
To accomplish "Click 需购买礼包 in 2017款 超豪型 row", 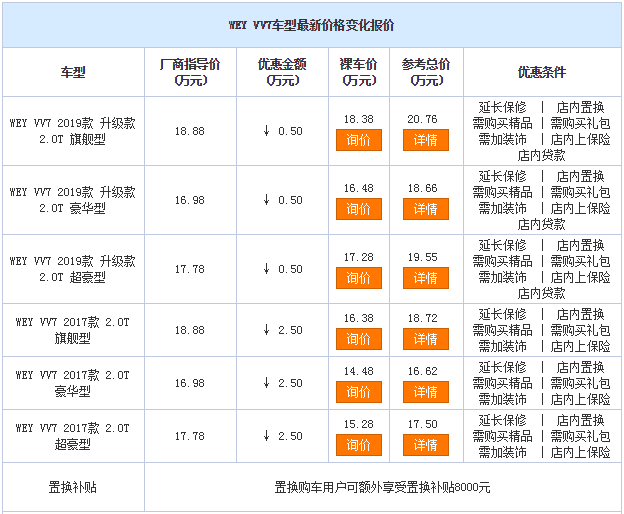I will click(580, 436).
